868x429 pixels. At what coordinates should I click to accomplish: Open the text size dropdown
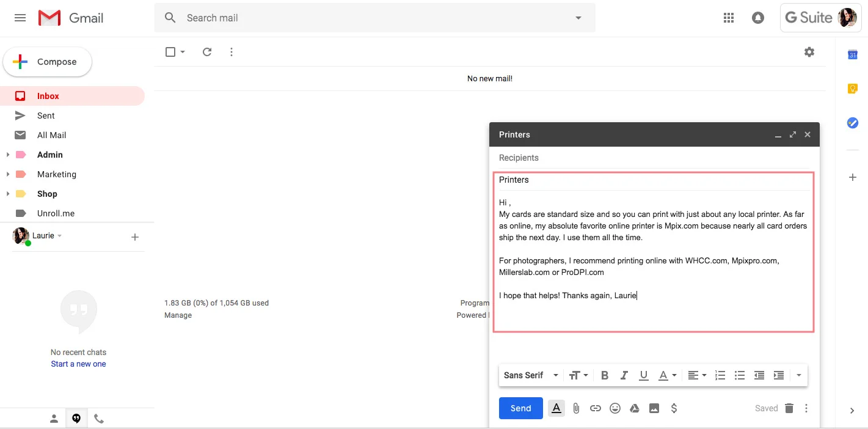(x=578, y=375)
